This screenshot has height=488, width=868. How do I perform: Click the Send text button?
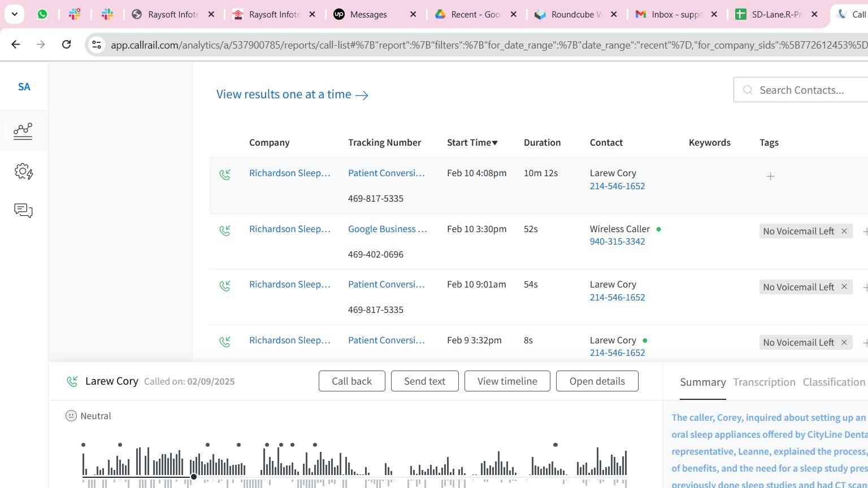pos(424,381)
